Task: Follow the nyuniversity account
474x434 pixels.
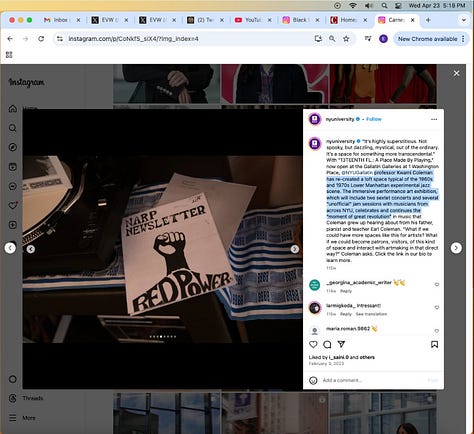Action: [374, 119]
